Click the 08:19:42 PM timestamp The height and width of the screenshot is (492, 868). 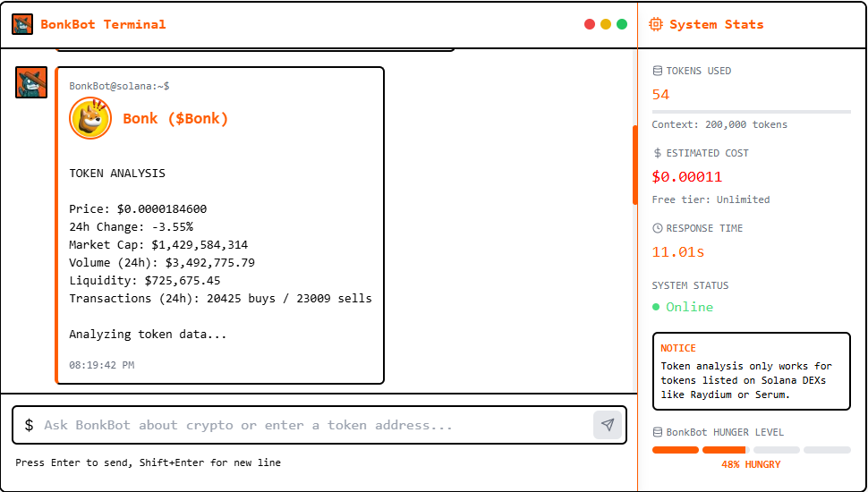(102, 365)
